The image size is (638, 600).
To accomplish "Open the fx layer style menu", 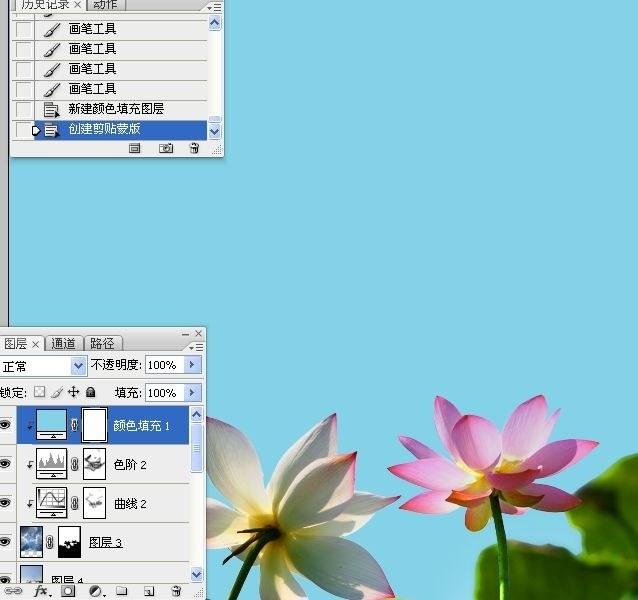I will click(42, 591).
